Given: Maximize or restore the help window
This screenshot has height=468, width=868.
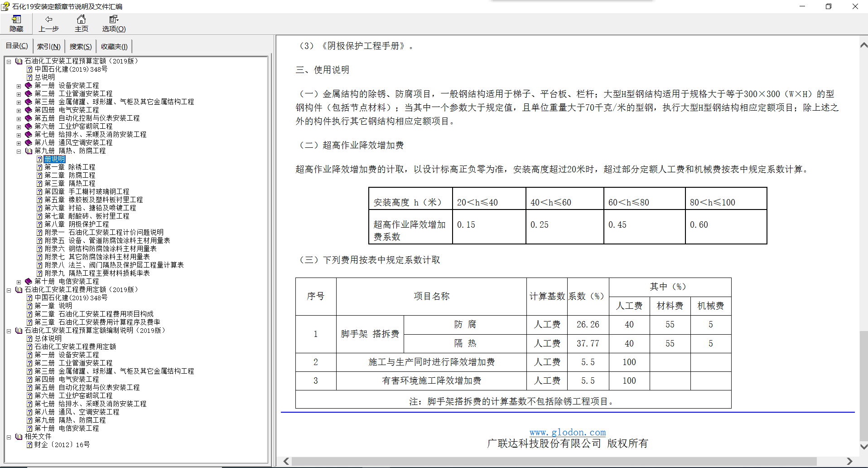Looking at the screenshot, I should (829, 6).
